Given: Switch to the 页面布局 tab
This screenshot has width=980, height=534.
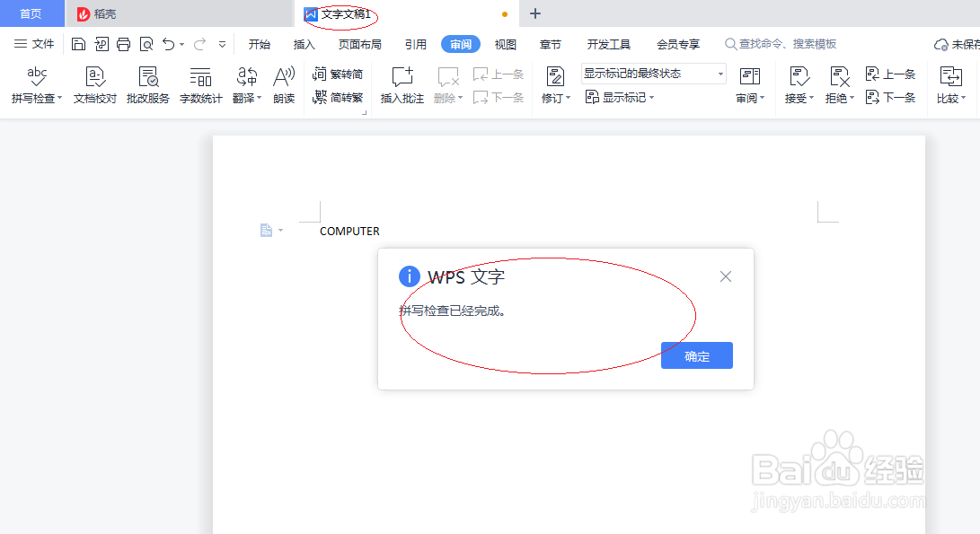Looking at the screenshot, I should coord(360,44).
